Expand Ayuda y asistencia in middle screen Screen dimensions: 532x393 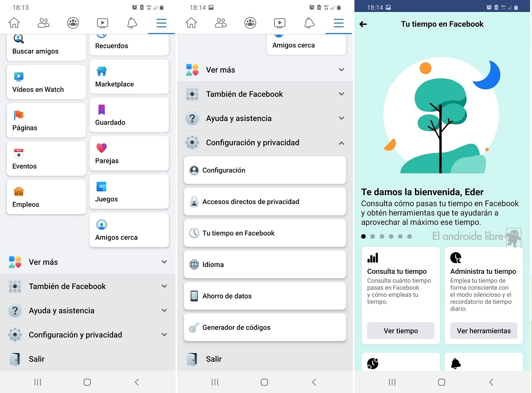click(265, 118)
